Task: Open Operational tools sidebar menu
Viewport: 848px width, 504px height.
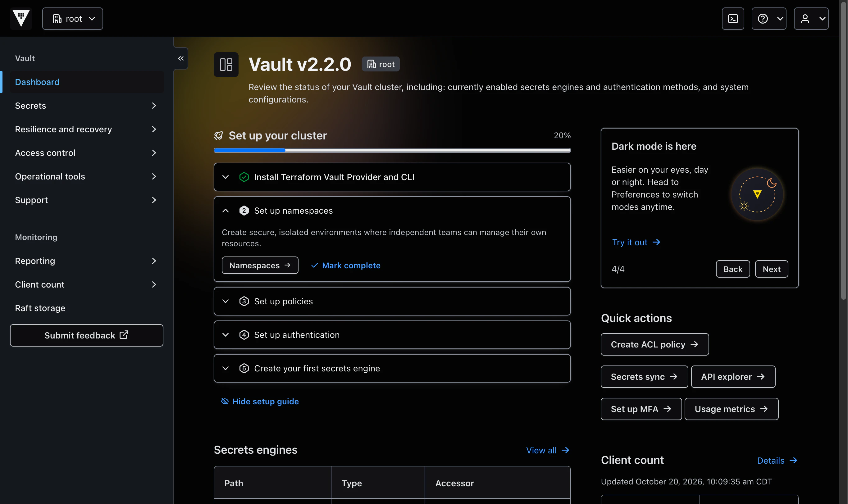Action: 87,177
